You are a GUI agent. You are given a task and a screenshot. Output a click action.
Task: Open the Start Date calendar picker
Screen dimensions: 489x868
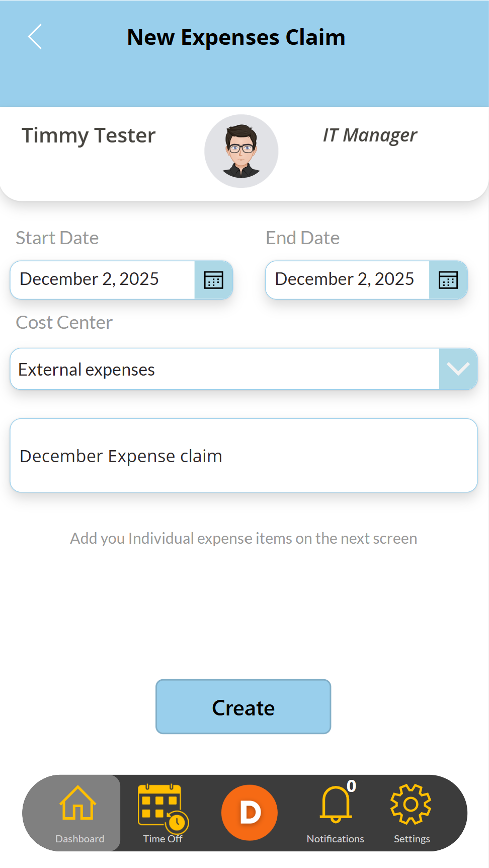[213, 280]
